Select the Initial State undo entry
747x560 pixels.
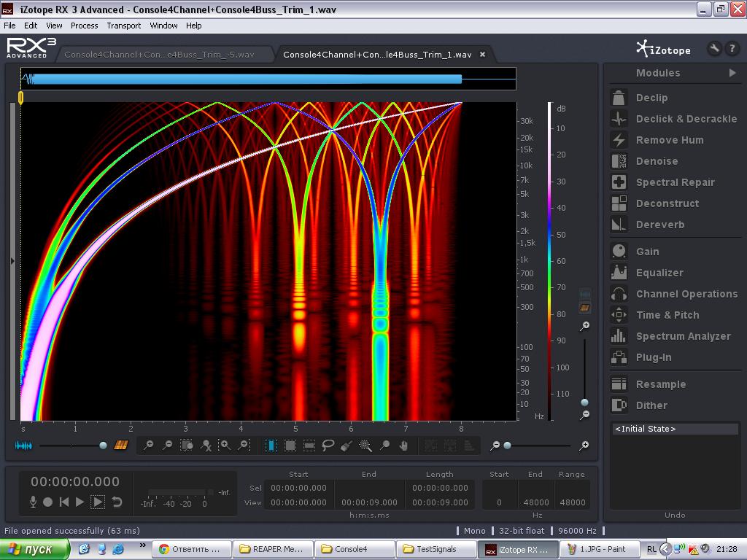click(x=674, y=429)
